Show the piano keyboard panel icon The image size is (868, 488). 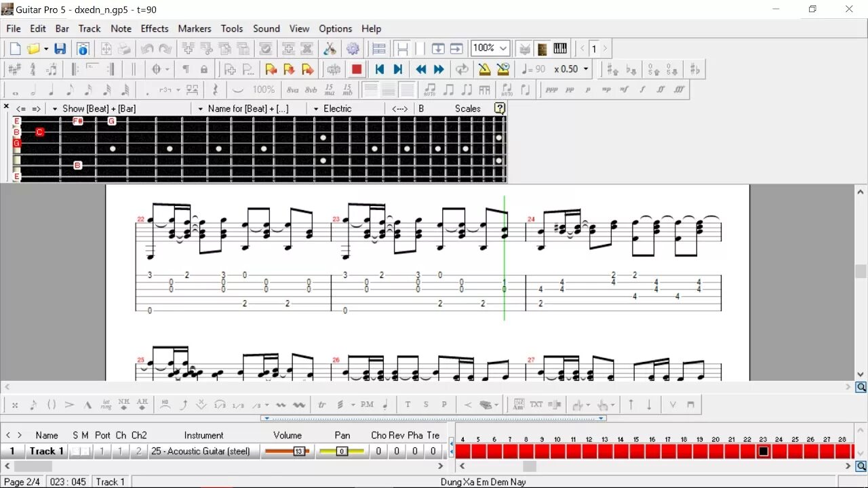560,49
